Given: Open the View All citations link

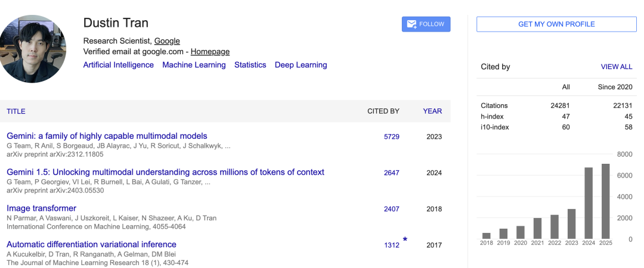Looking at the screenshot, I should 617,67.
